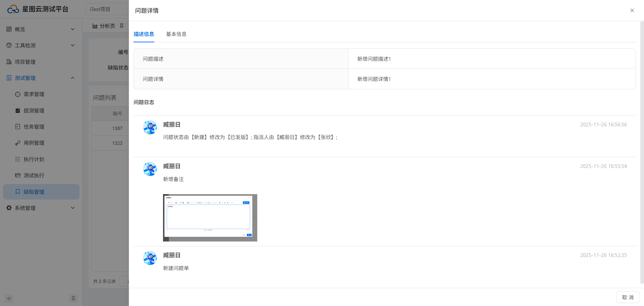Click the 取消 button

(x=627, y=297)
